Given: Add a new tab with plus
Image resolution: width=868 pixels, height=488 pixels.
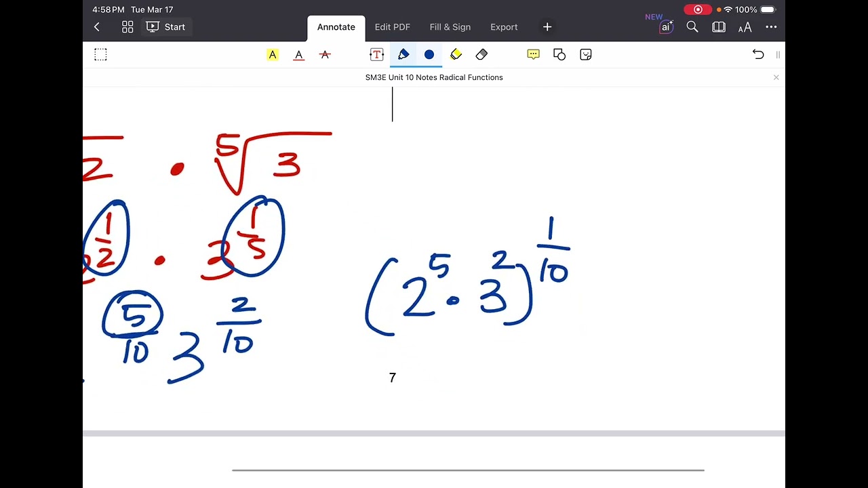Looking at the screenshot, I should [x=547, y=27].
